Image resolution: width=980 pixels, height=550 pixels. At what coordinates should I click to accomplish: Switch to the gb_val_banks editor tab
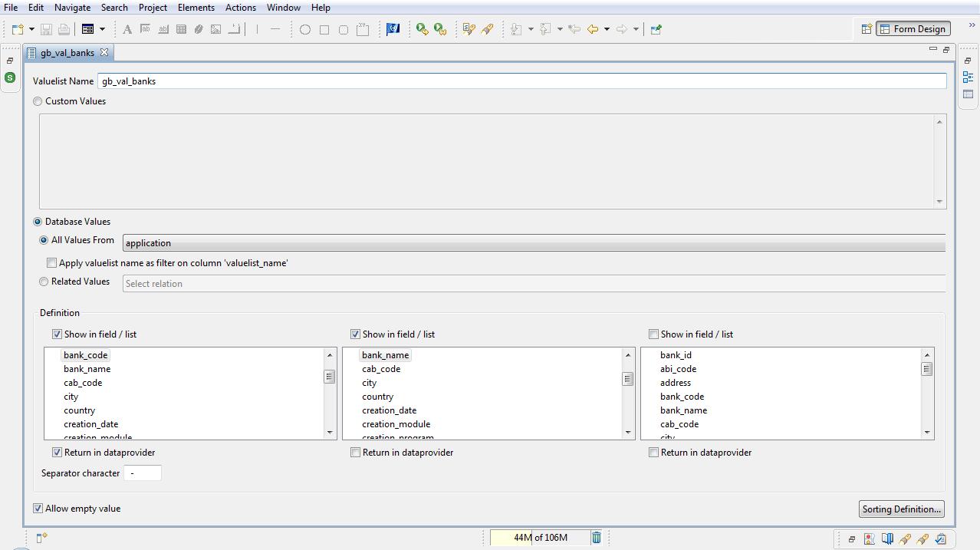(67, 52)
